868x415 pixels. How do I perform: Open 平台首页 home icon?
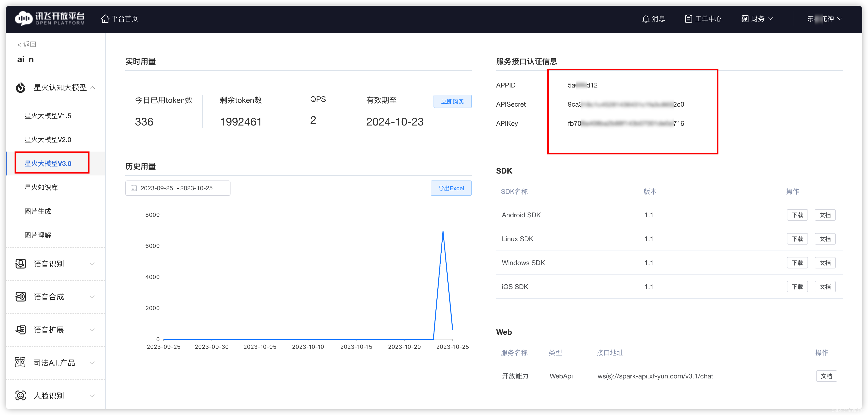[105, 19]
